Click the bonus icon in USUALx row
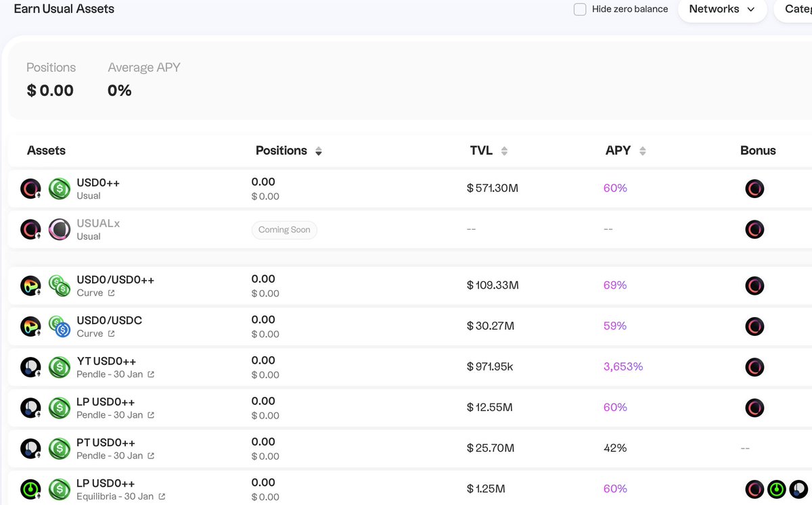The width and height of the screenshot is (812, 505). click(x=754, y=229)
